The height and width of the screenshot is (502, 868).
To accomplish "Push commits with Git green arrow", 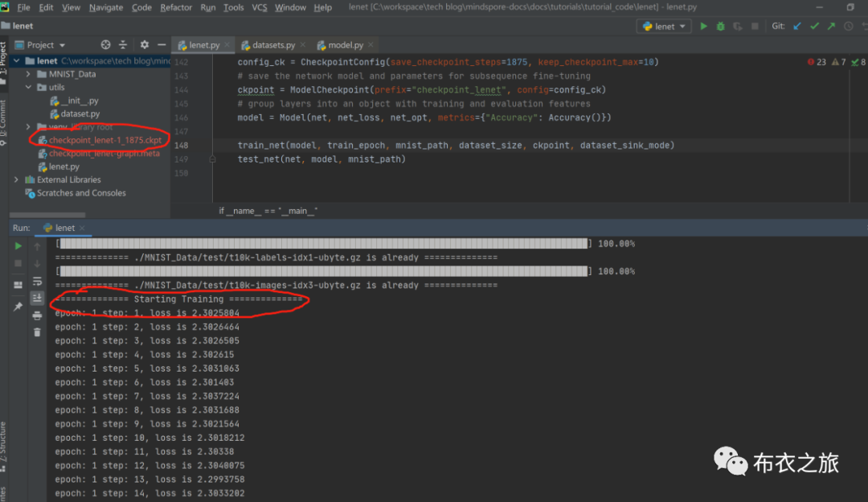I will [832, 26].
